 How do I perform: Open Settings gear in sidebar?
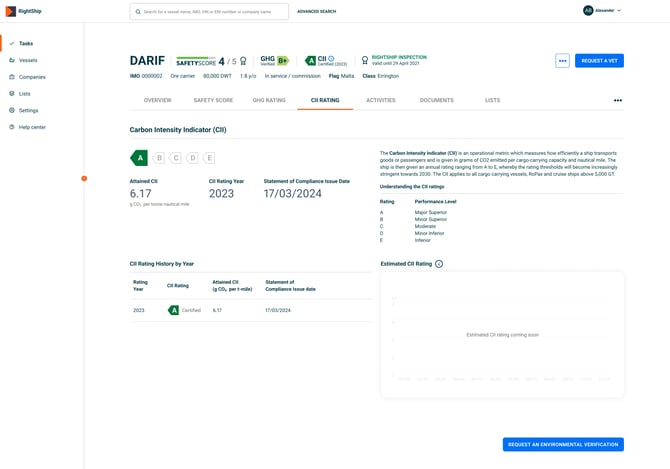coord(12,110)
